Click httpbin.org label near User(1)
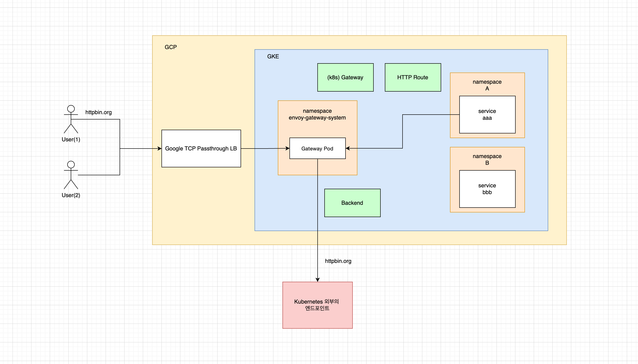 click(x=99, y=112)
